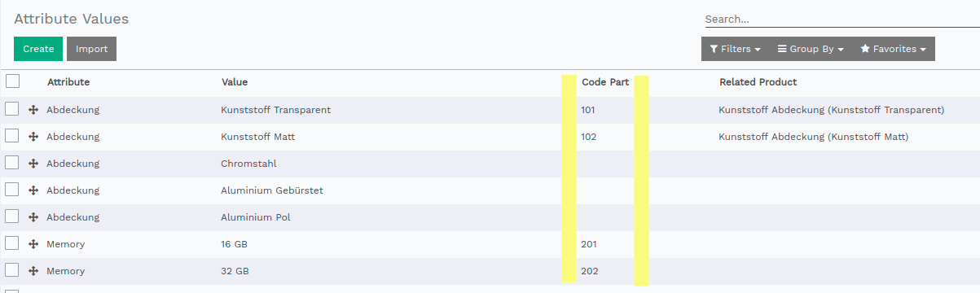
Task: Select the checkbox for the Chromstahl row
Action: click(x=12, y=163)
